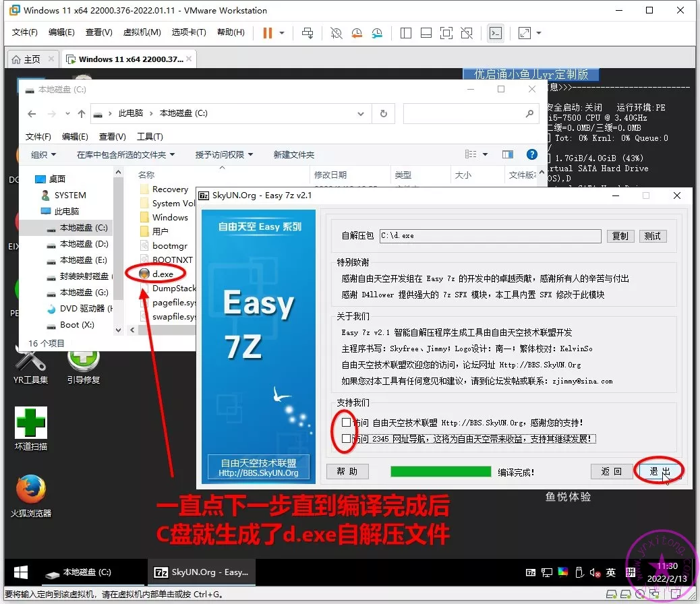Open the Firefox browser desktop icon
The width and height of the screenshot is (700, 604).
tap(30, 490)
